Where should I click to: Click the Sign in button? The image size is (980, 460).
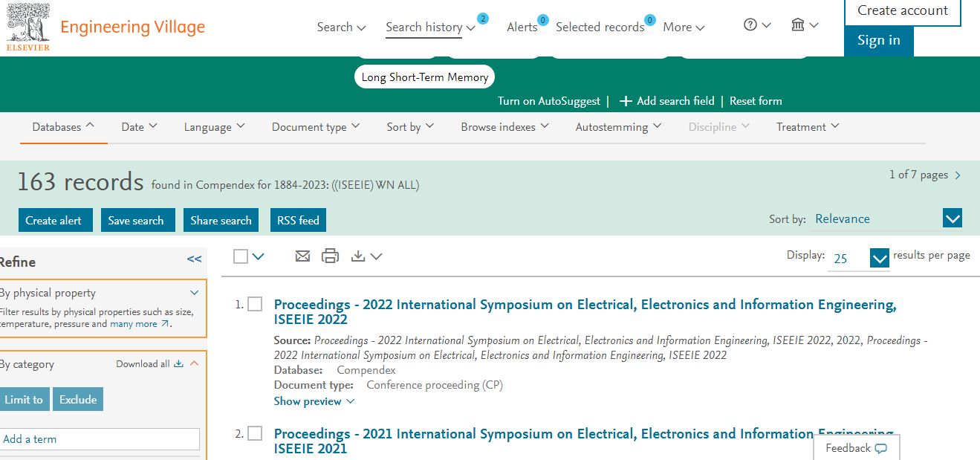click(x=878, y=41)
